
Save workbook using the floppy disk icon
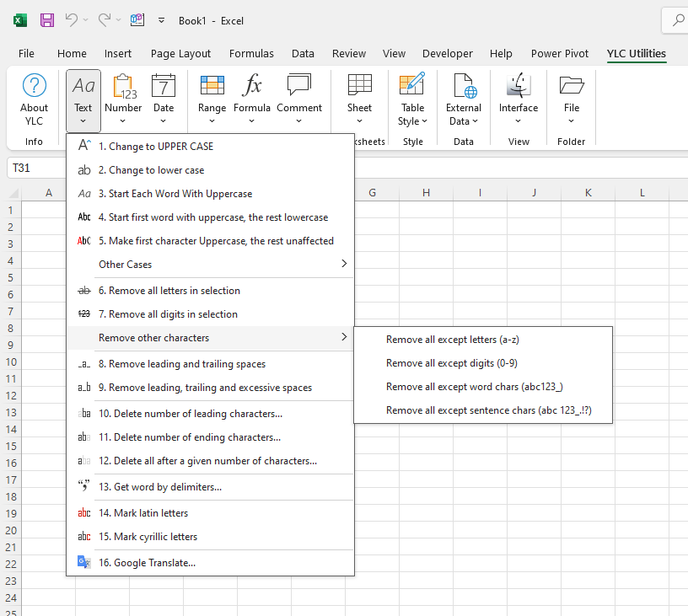tap(47, 20)
